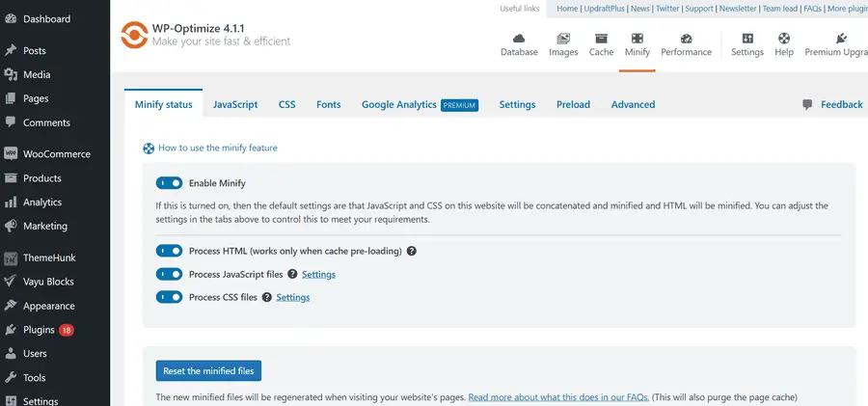The width and height of the screenshot is (868, 406).
Task: Click help icon beside Process JavaScript files
Action: [292, 275]
